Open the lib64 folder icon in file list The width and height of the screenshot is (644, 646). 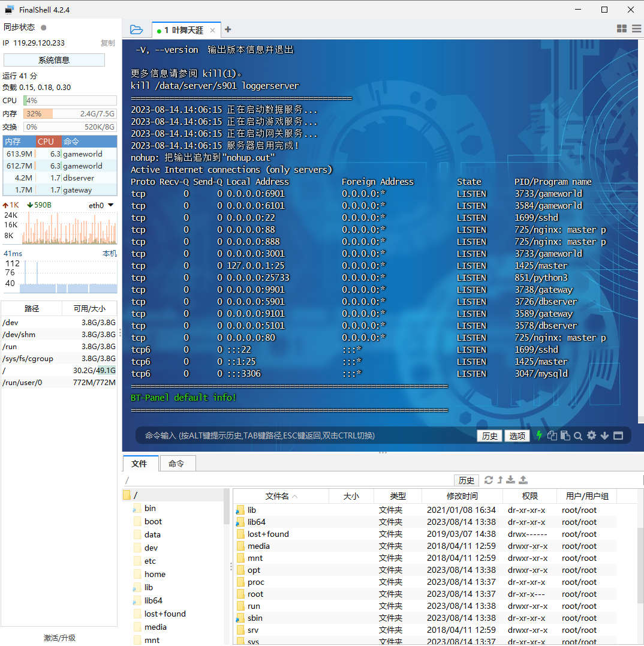click(x=240, y=522)
